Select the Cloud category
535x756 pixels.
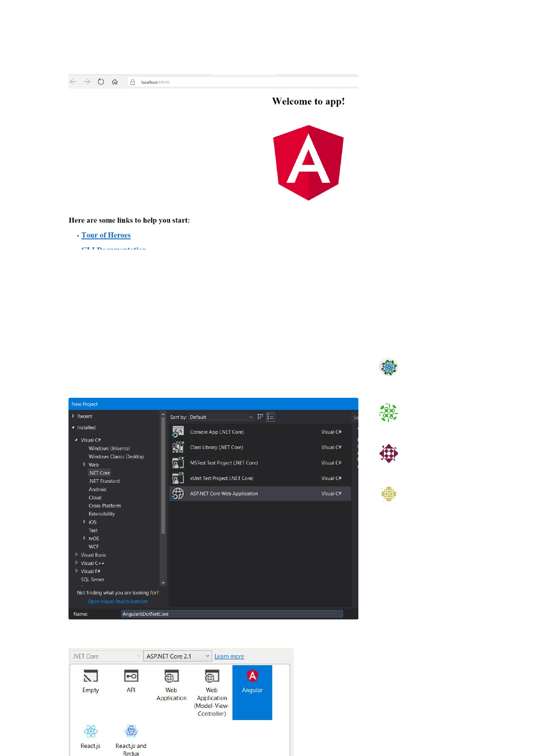[x=95, y=498]
